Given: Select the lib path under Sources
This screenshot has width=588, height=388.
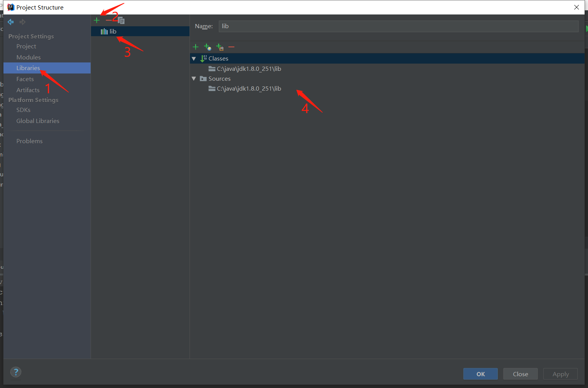Looking at the screenshot, I should point(249,88).
